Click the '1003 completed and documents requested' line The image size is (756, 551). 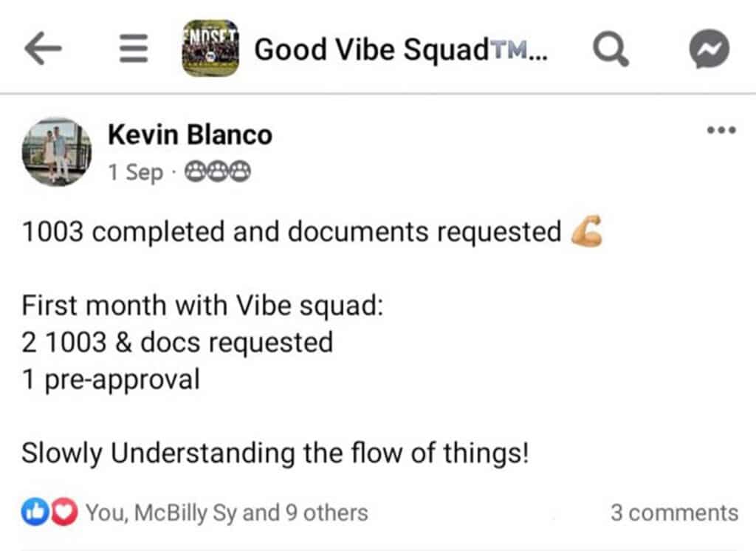coord(292,232)
